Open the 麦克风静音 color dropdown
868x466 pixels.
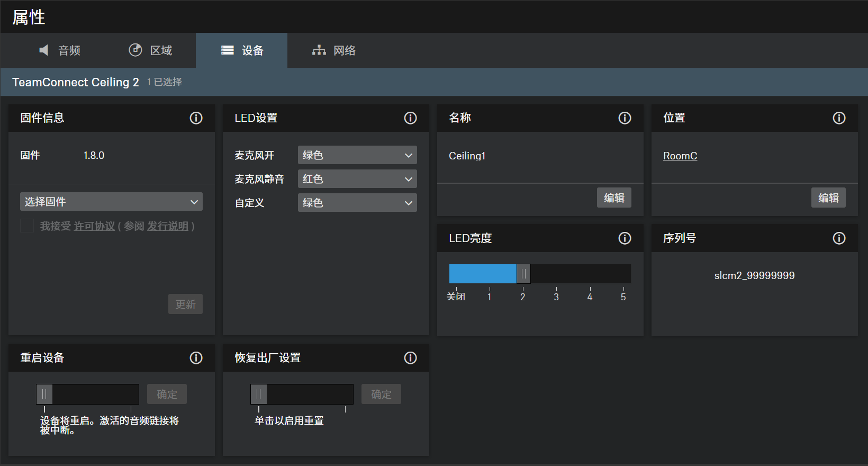click(357, 179)
